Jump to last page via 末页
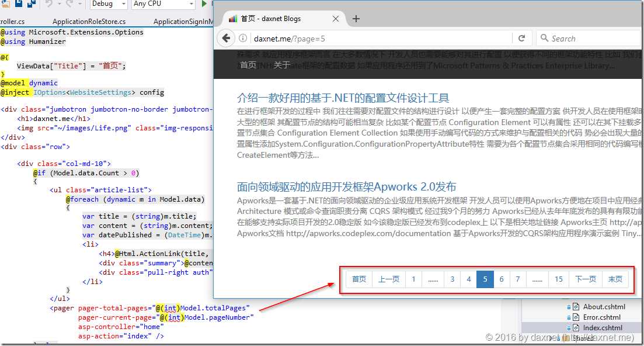The height and width of the screenshot is (346, 644). coord(615,279)
